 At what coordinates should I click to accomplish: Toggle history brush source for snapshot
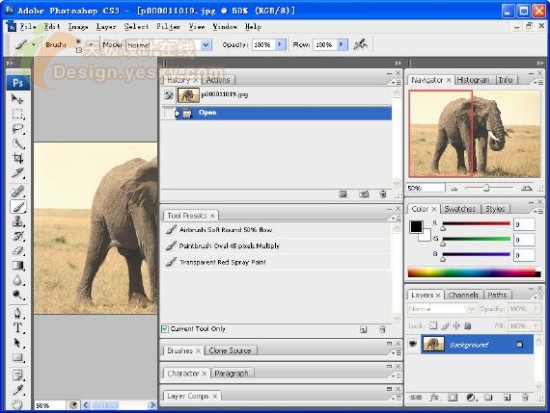pos(169,95)
